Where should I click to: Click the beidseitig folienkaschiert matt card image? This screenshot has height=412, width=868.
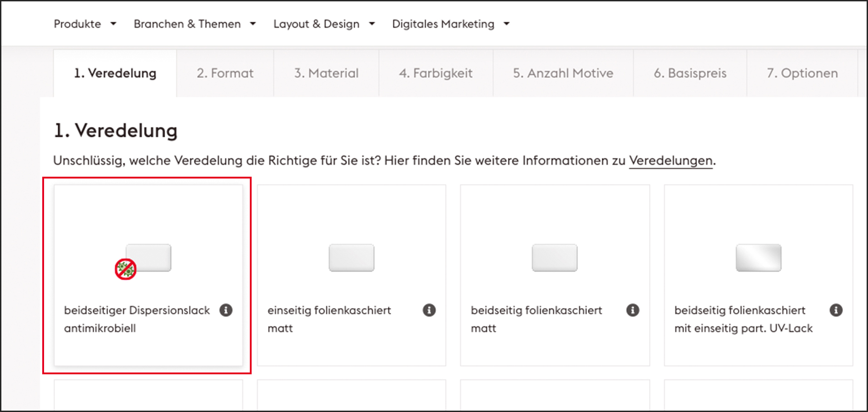(555, 258)
